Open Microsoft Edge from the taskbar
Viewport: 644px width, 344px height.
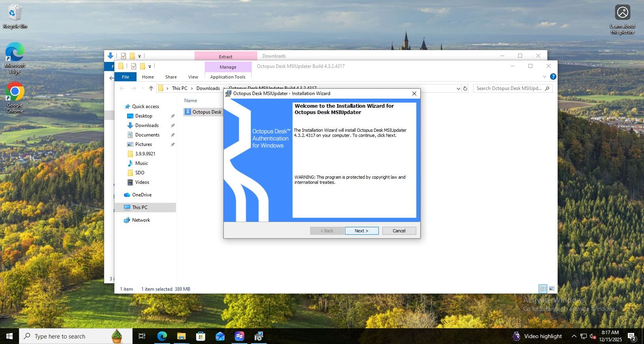162,336
